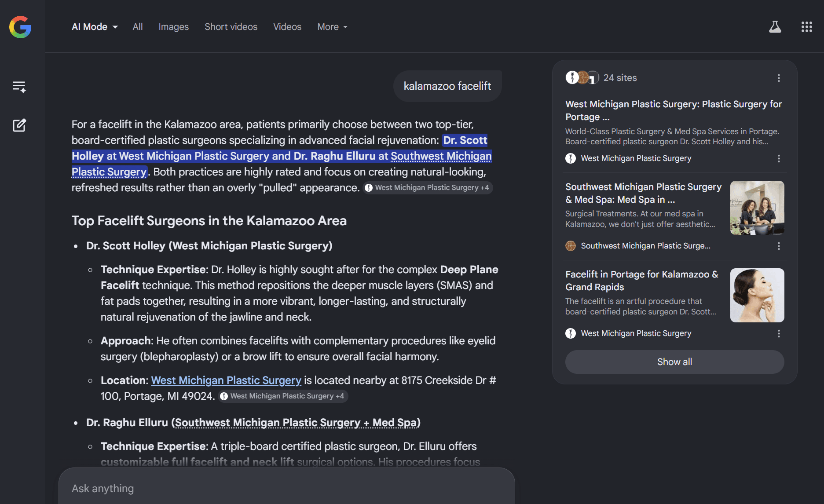Open Search Labs flask icon

pyautogui.click(x=775, y=27)
